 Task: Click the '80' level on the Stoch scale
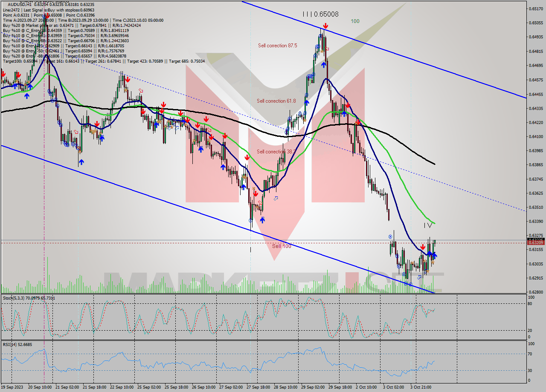(x=530, y=304)
